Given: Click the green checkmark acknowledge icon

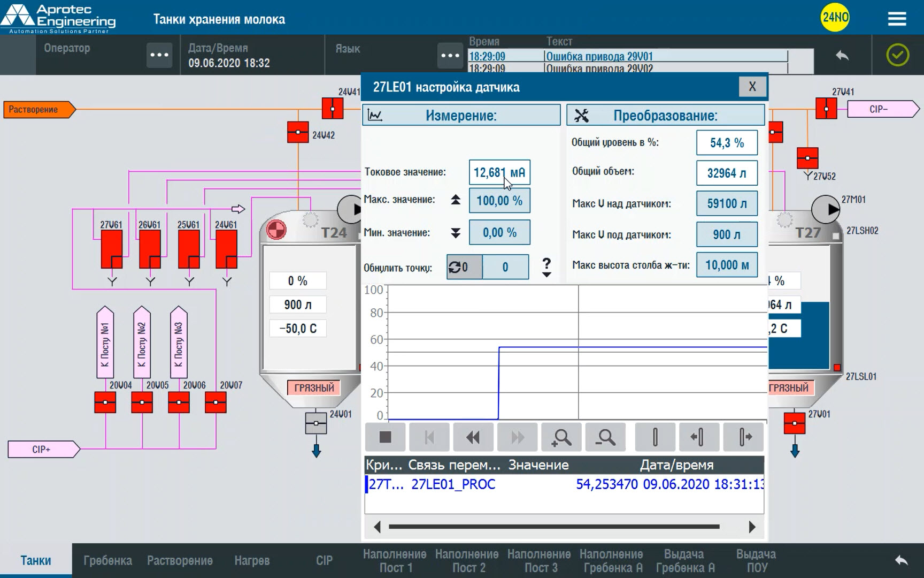Looking at the screenshot, I should coord(897,55).
